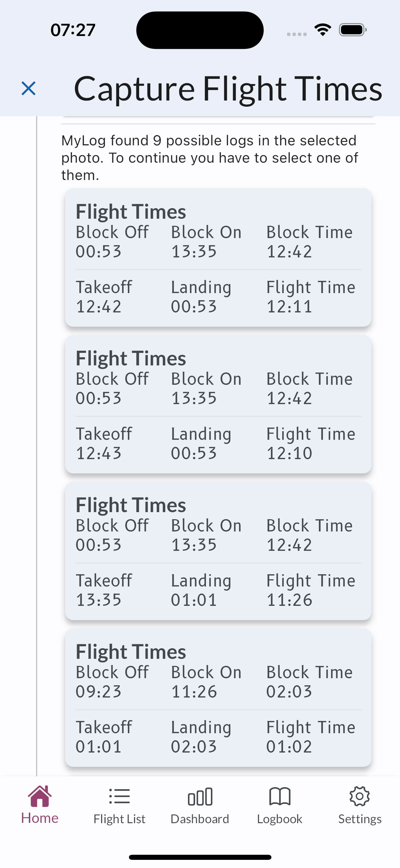Tap the Settings tab label
This screenshot has height=868, width=400.
tap(360, 819)
